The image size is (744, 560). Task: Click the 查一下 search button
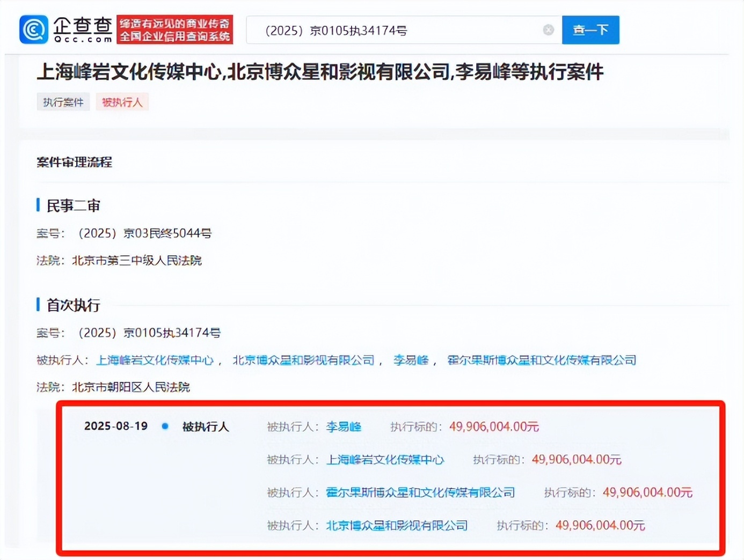pyautogui.click(x=590, y=30)
